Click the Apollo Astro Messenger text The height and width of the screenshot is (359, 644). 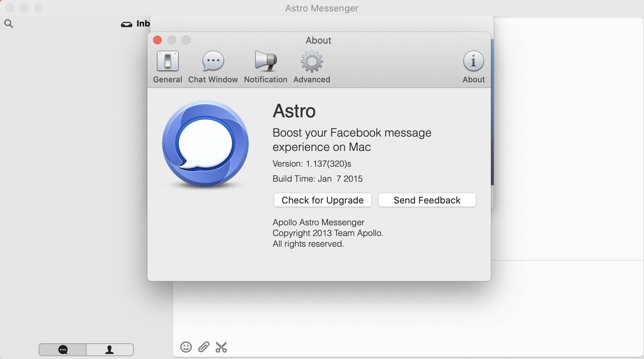click(x=318, y=222)
